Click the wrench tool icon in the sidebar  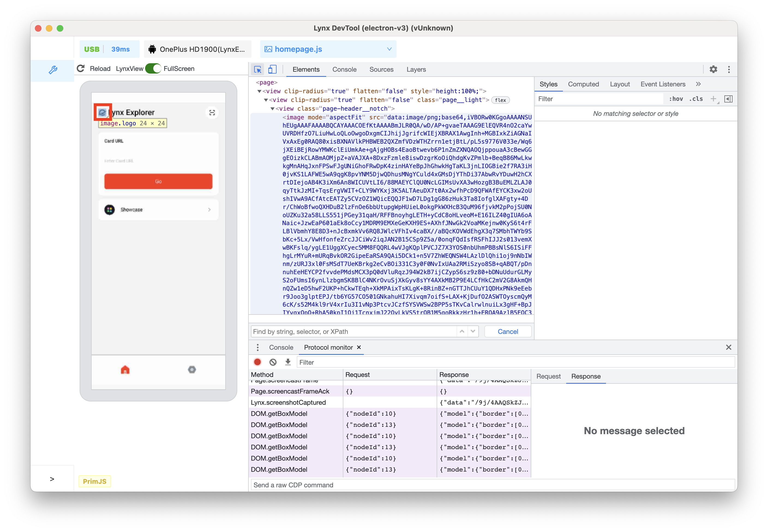pos(53,70)
